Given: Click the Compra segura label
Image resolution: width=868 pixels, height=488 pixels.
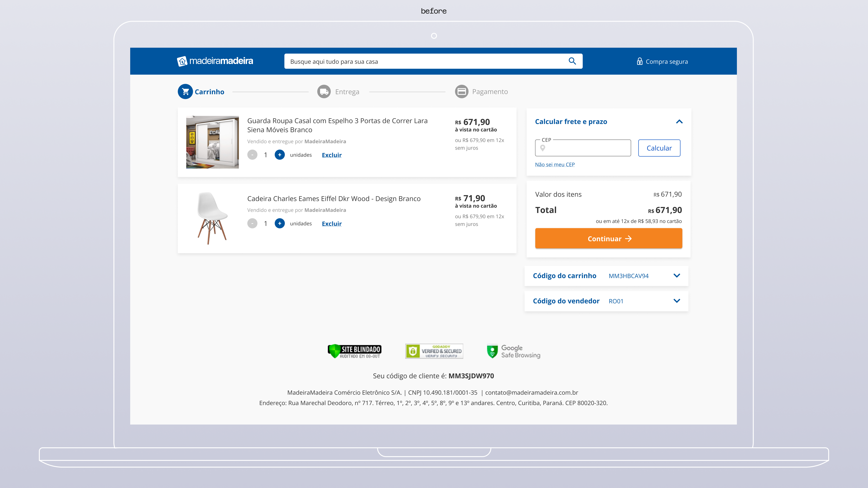Looking at the screenshot, I should pos(667,62).
